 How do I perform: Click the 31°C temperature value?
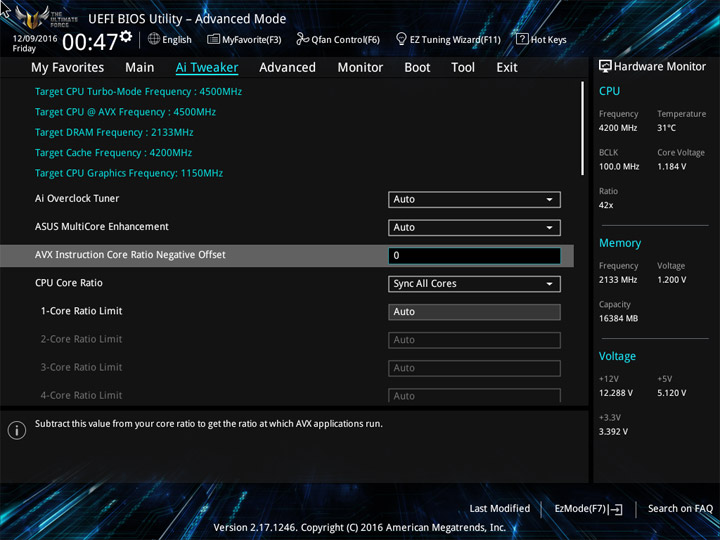point(667,128)
